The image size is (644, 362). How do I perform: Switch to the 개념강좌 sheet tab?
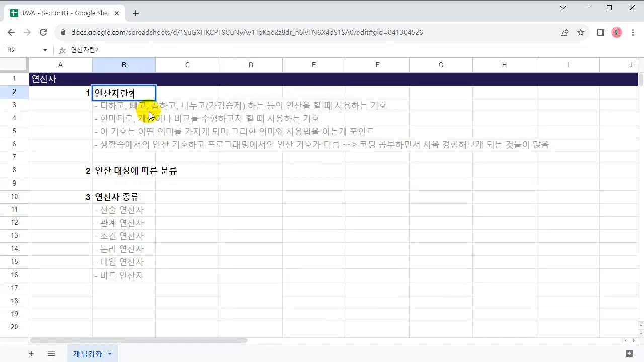point(88,354)
